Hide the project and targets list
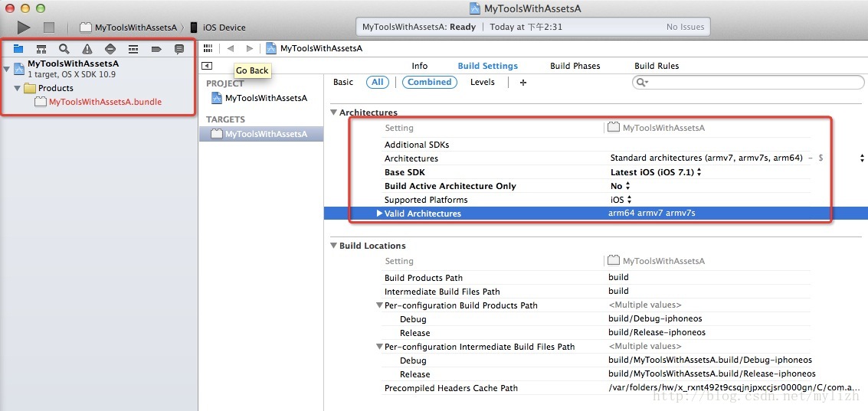868x411 pixels. pos(207,66)
